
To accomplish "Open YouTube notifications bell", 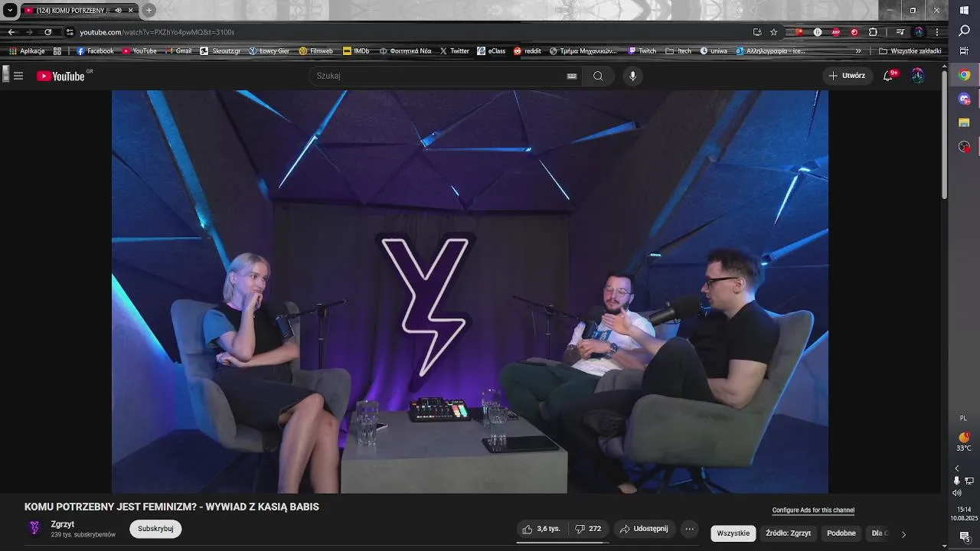I will click(888, 76).
